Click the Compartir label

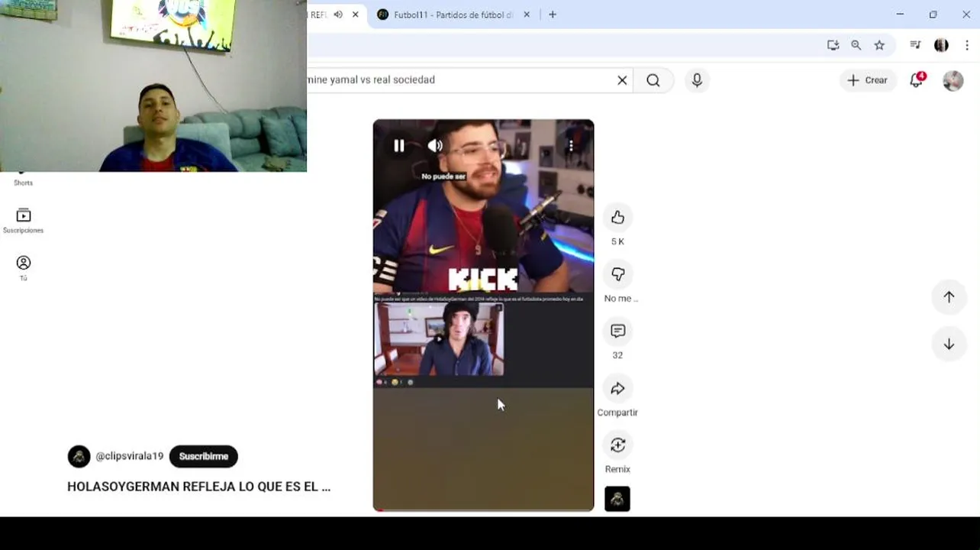coord(617,412)
